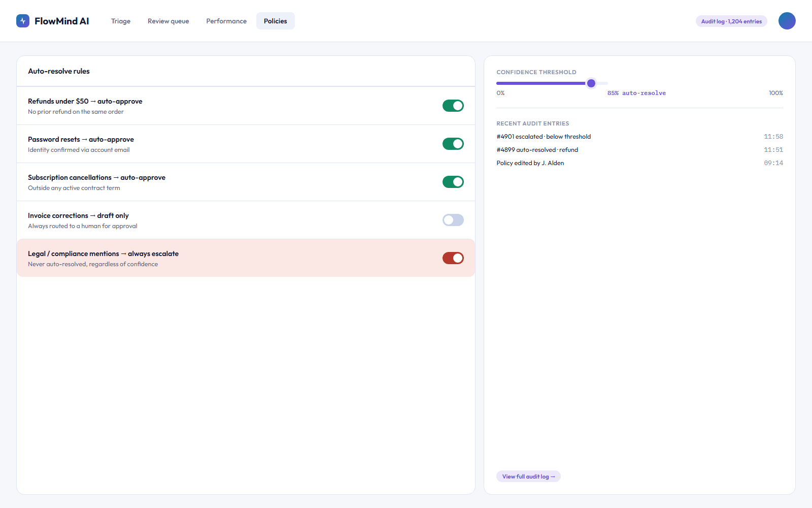This screenshot has width=812, height=508.
Task: Open the Audit log 1,204 entries badge
Action: pyautogui.click(x=731, y=21)
